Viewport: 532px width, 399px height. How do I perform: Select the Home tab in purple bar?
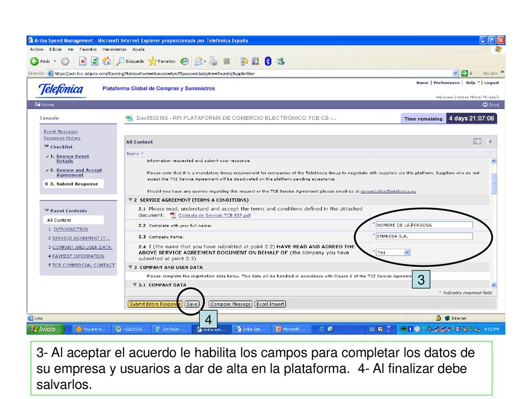coord(45,104)
